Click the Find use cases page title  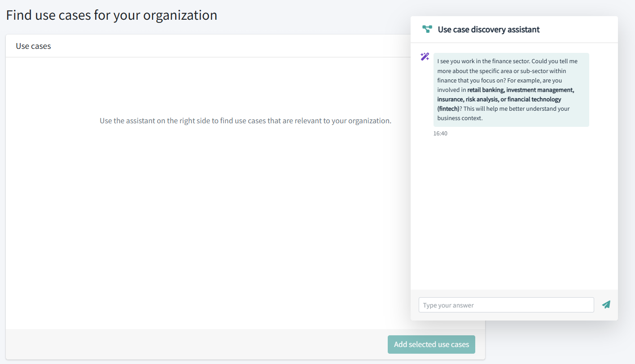111,14
